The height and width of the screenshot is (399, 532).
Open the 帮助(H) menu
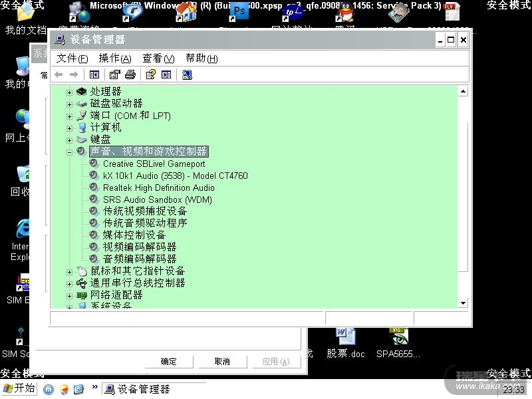[x=201, y=59]
